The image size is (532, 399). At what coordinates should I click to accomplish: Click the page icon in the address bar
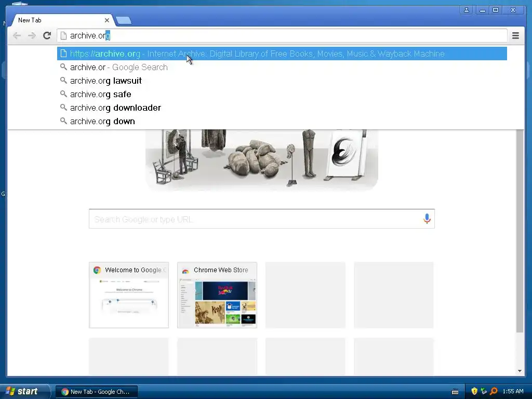click(63, 35)
